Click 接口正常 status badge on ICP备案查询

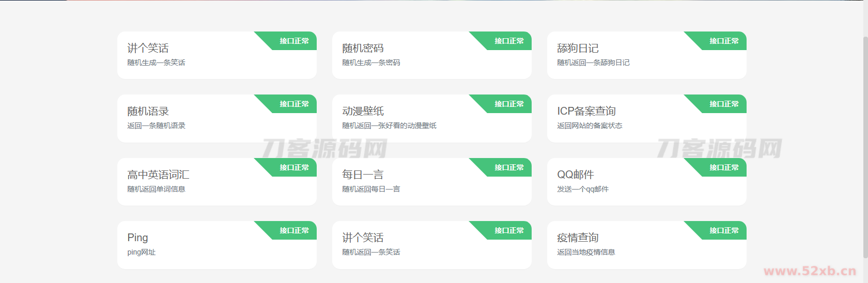tap(723, 104)
